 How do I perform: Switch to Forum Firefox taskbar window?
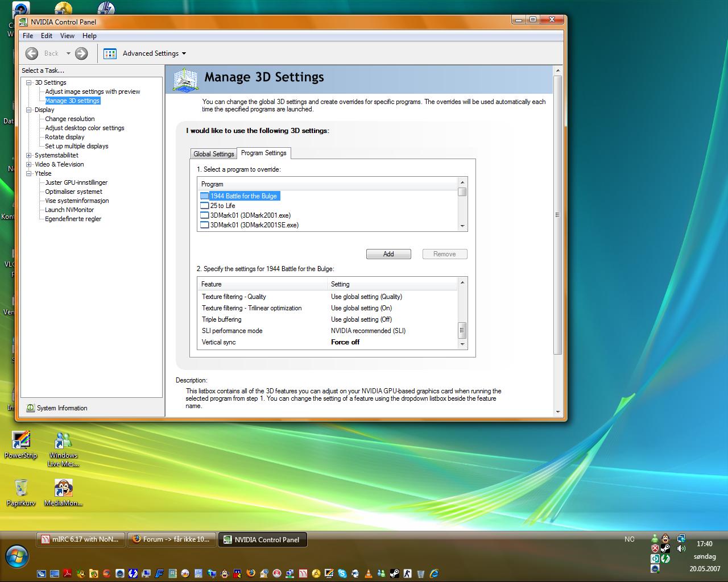(x=172, y=539)
